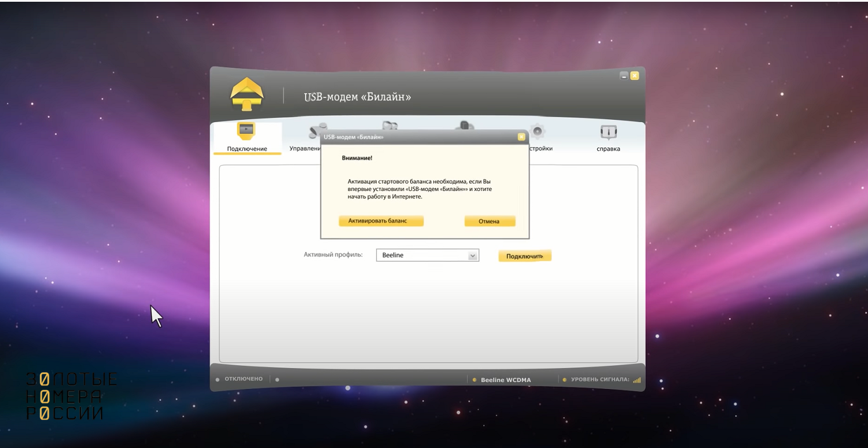Close the Внимание dialog with yellow X

[x=521, y=137]
